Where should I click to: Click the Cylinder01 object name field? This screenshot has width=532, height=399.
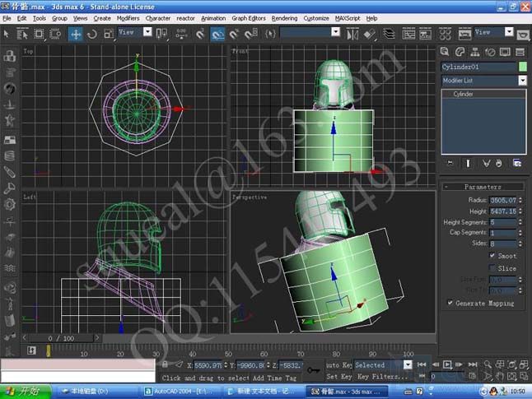[x=478, y=67]
